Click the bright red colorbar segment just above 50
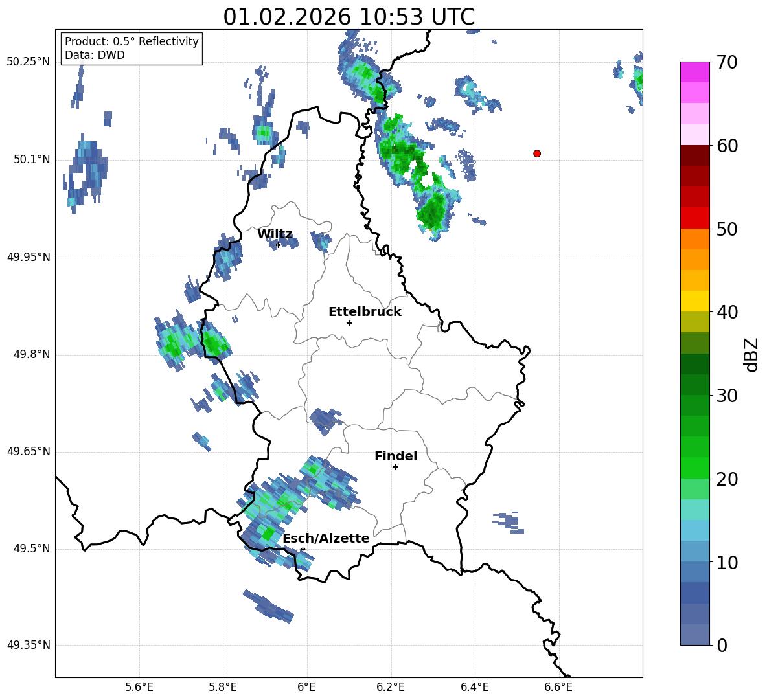The height and width of the screenshot is (700, 767). coord(694,218)
